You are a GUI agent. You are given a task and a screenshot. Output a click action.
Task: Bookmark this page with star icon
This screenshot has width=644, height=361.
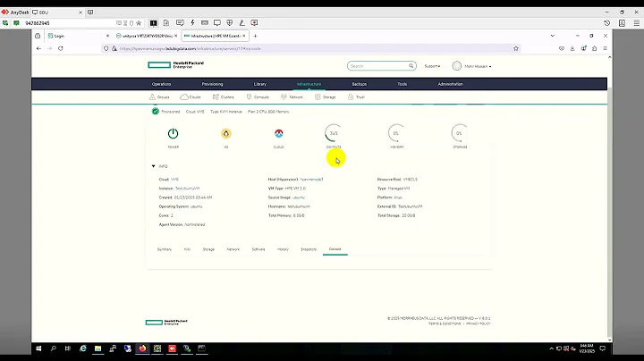coord(516,48)
